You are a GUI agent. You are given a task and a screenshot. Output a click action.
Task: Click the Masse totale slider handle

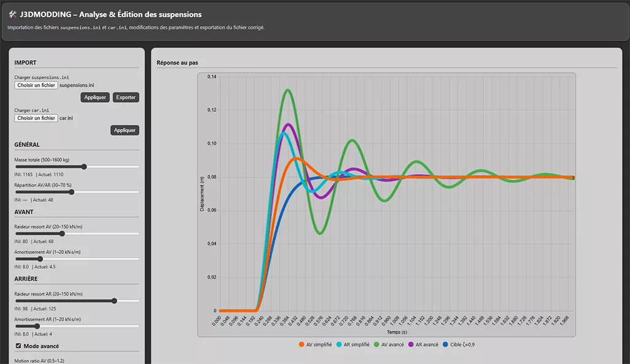[84, 167]
